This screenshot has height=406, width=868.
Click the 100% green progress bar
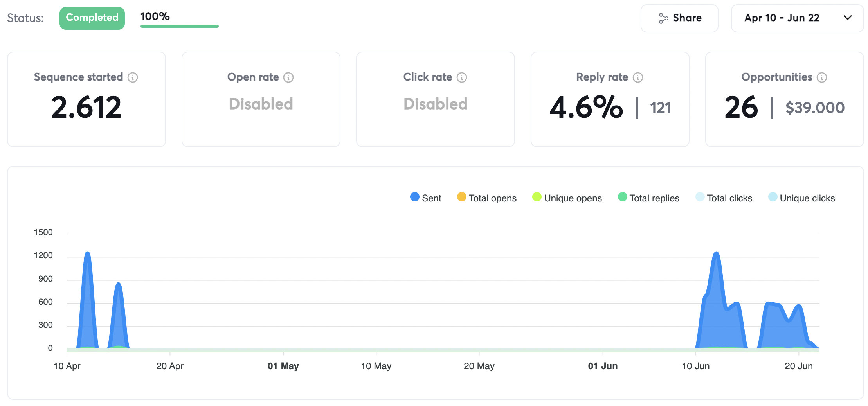pyautogui.click(x=179, y=26)
